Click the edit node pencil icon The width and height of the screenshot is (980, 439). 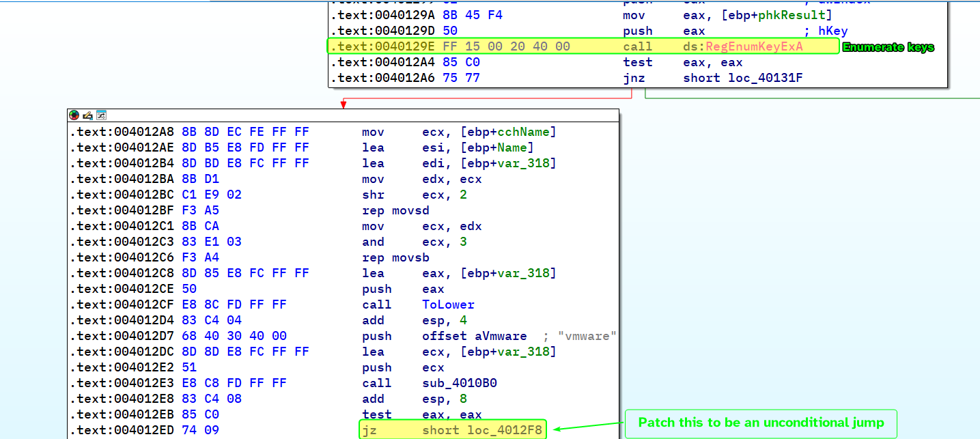(x=87, y=115)
